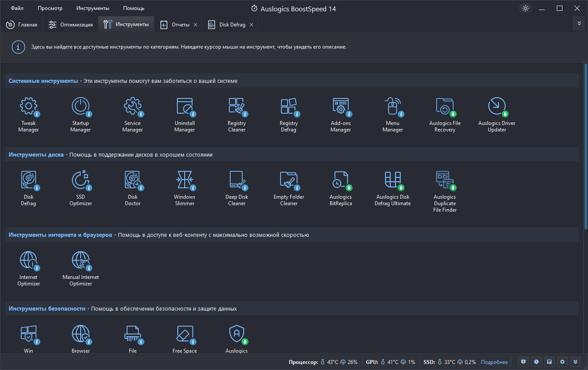This screenshot has width=588, height=370.
Task: Download Auslogics Disk Defrag Ultimate
Action: (393, 188)
